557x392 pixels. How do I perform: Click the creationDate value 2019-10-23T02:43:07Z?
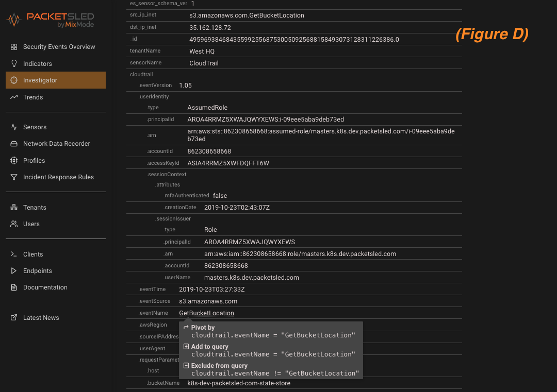237,208
